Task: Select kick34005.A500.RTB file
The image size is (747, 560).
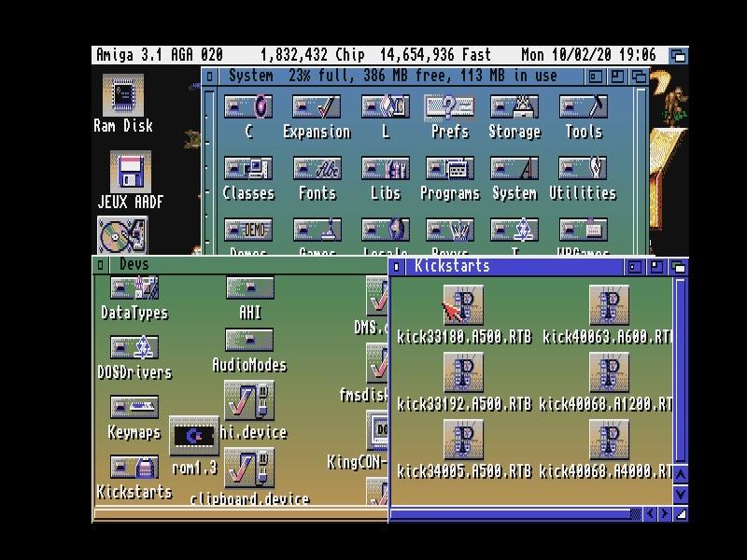Action: pyautogui.click(x=463, y=440)
